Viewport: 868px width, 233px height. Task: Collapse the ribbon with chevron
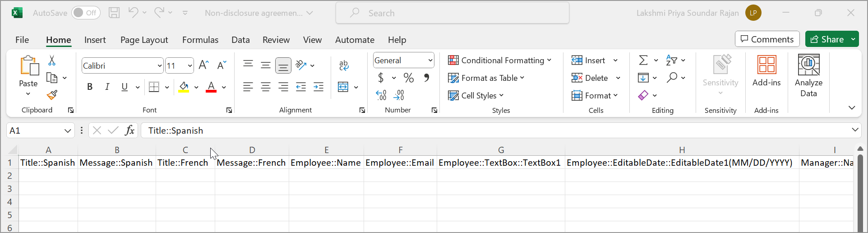coord(852,107)
